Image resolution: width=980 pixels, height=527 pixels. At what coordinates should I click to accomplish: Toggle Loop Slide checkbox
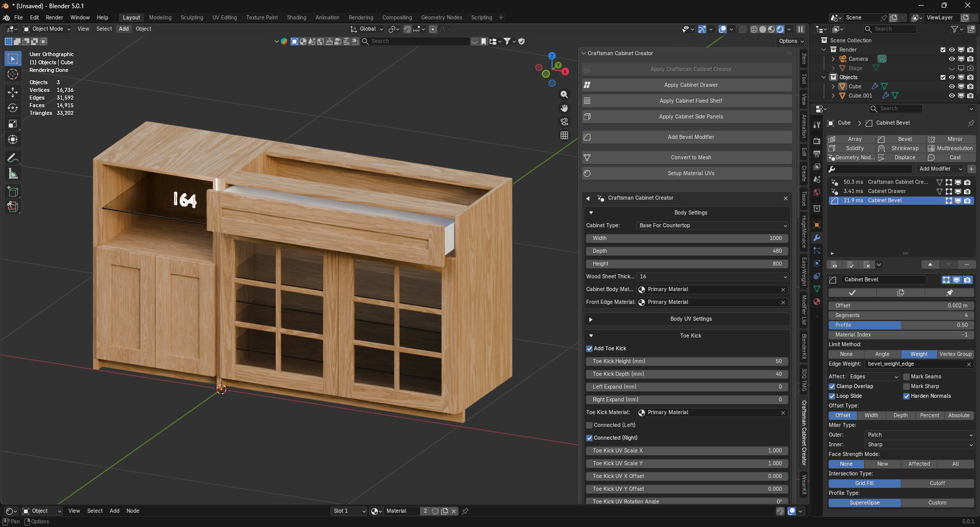(832, 396)
